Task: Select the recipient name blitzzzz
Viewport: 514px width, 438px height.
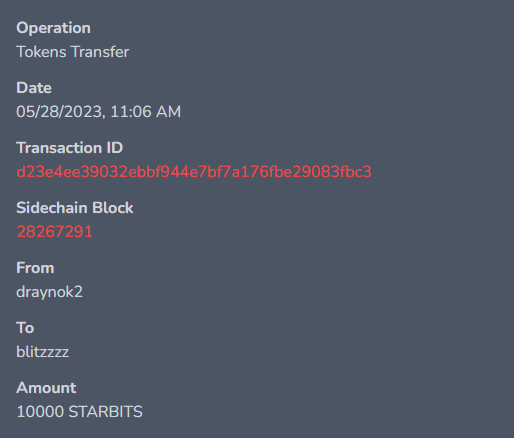Action: [x=43, y=352]
